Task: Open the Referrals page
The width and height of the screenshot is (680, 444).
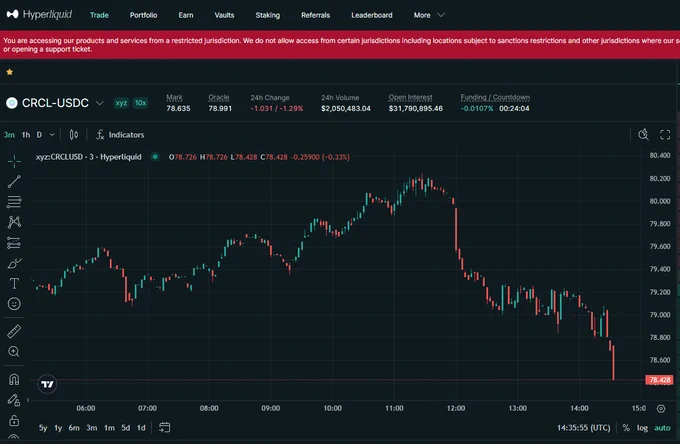Action: click(x=315, y=15)
